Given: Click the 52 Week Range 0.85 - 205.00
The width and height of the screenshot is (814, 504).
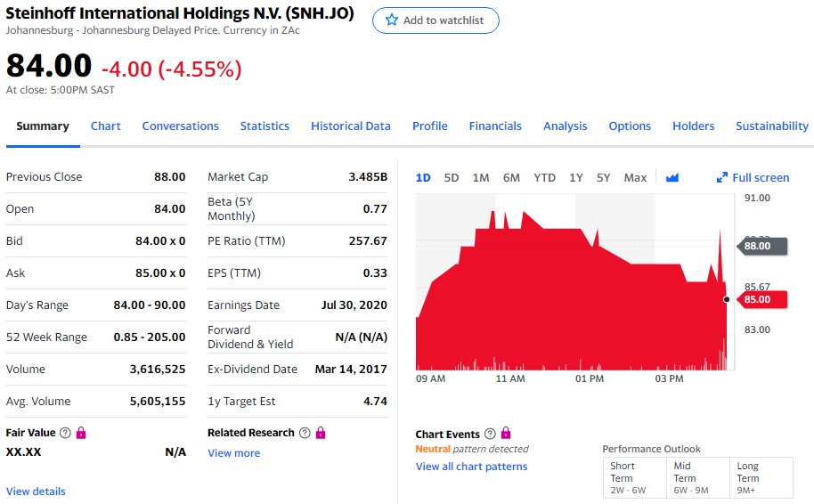Looking at the screenshot, I should pos(150,337).
